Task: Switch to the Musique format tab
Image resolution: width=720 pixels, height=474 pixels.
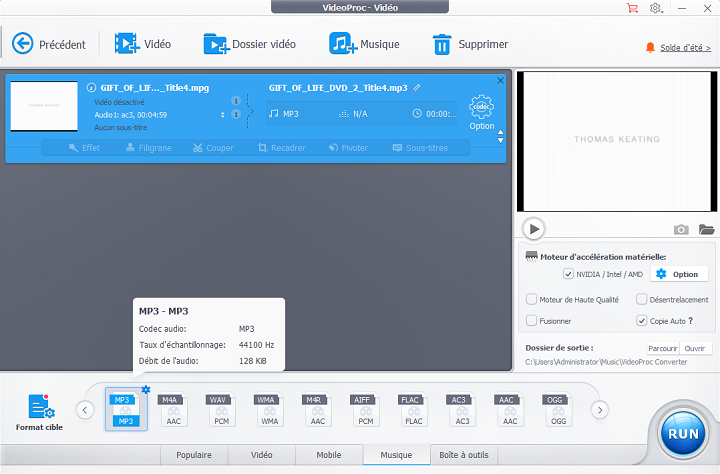Action: click(x=396, y=455)
